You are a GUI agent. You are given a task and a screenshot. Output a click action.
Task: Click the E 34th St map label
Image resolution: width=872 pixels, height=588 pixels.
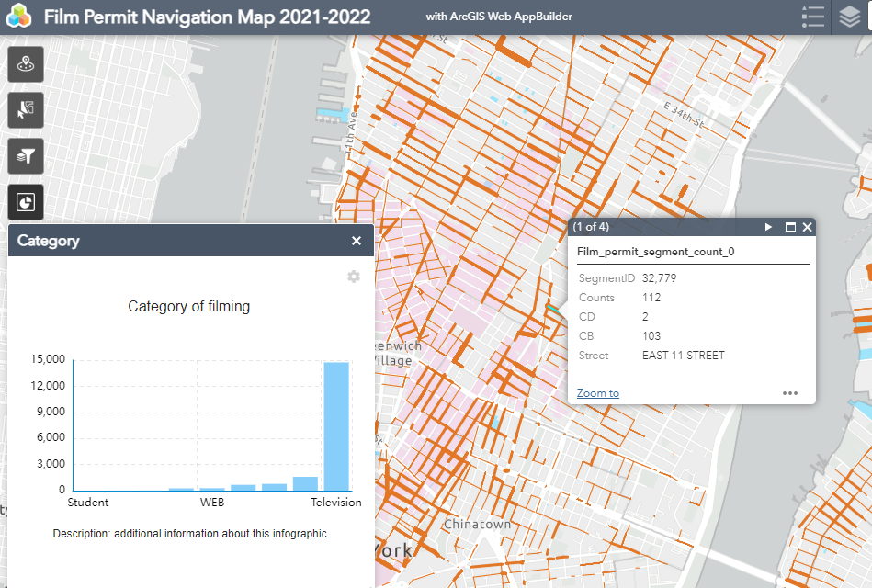pos(684,115)
